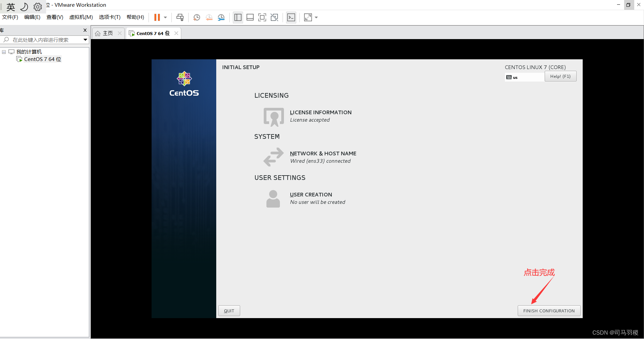Close the library side panel

coord(85,30)
